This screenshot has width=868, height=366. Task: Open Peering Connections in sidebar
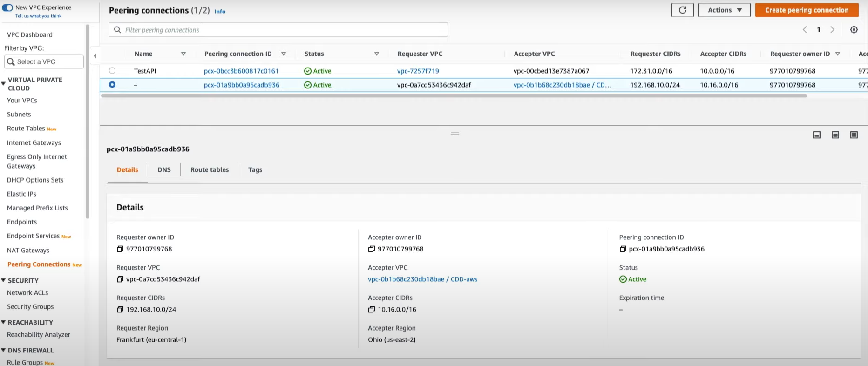click(x=39, y=264)
